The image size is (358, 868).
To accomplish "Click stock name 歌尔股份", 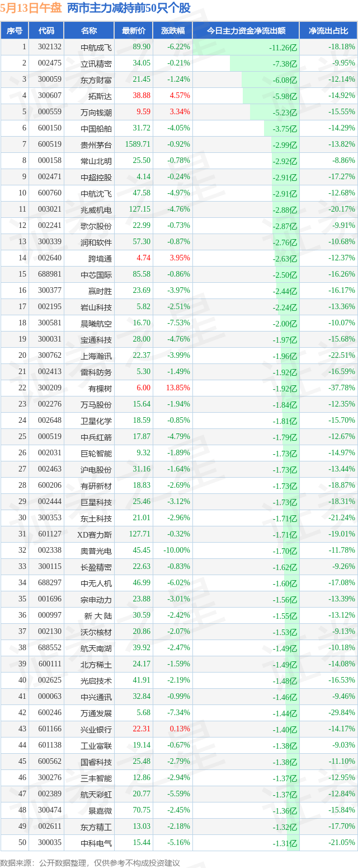I will 96,226.
